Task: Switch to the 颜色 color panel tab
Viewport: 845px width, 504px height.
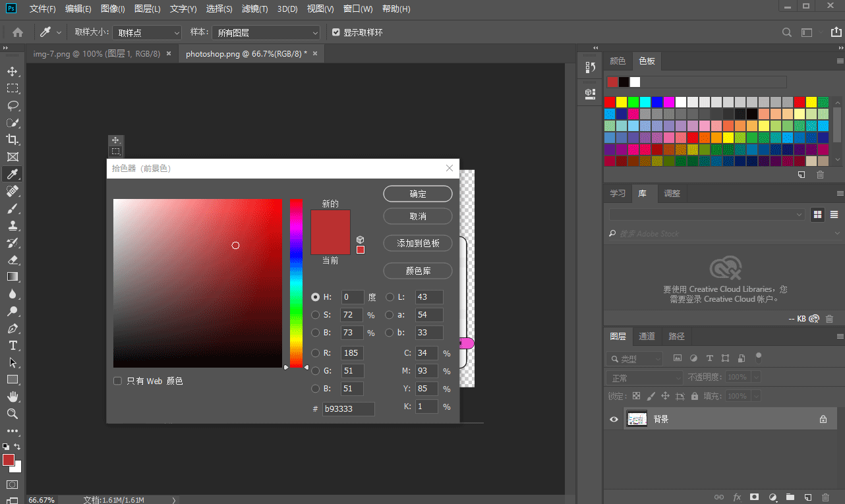Action: click(618, 61)
